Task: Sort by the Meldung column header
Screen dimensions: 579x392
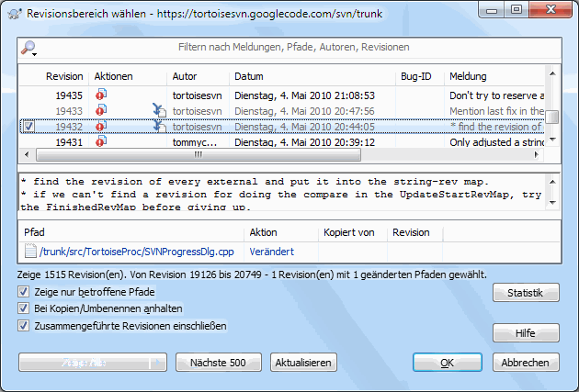Action: (494, 76)
